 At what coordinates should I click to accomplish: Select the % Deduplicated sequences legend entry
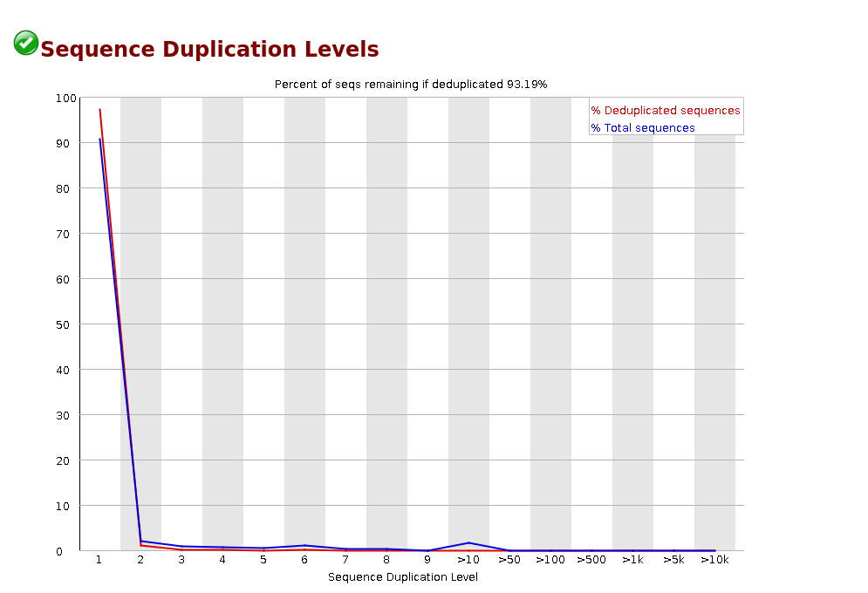coord(666,110)
